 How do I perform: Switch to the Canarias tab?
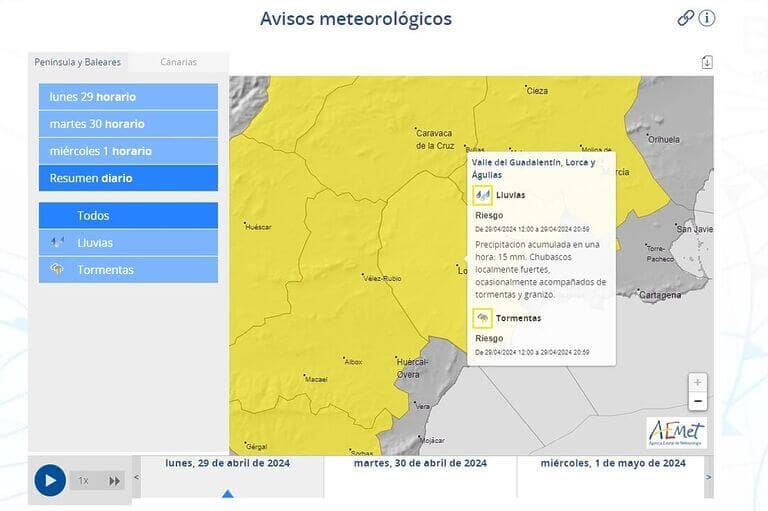(x=178, y=62)
